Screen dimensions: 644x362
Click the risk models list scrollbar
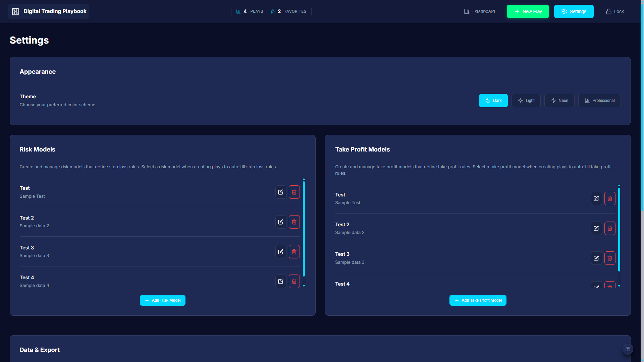coord(304,229)
